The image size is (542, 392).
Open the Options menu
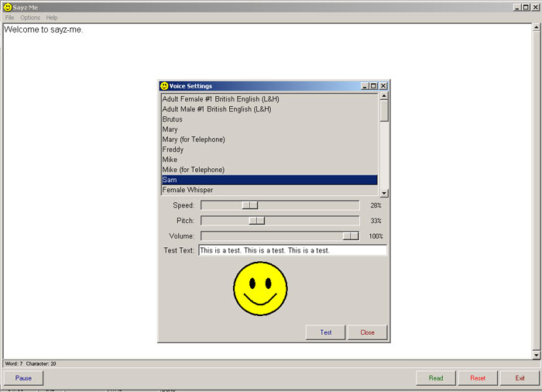click(x=30, y=17)
